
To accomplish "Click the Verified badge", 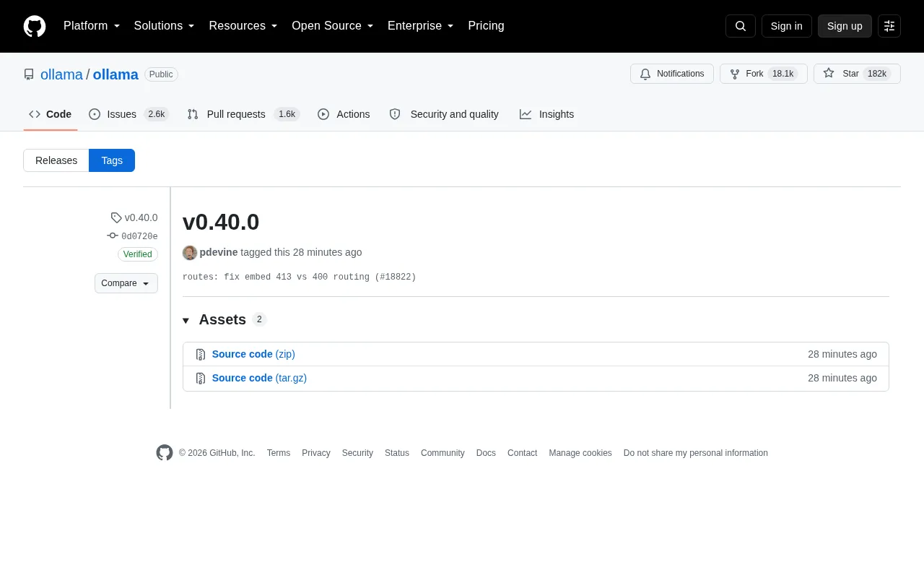I will point(137,254).
